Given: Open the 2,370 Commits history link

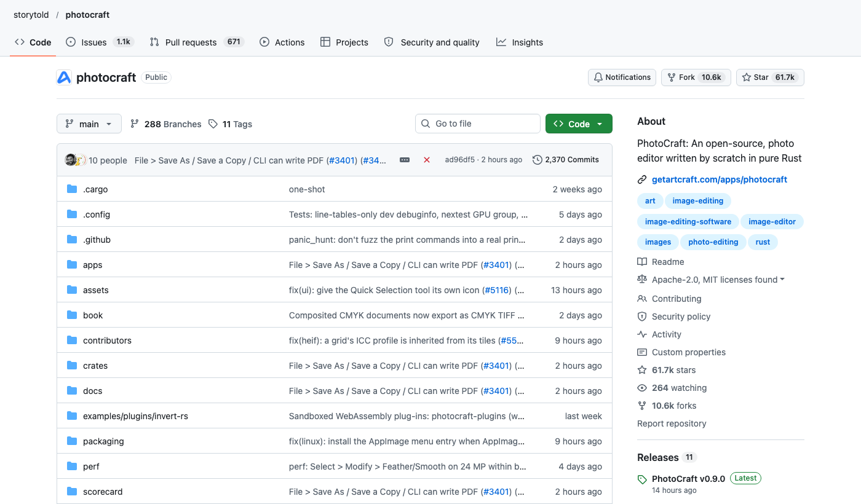Looking at the screenshot, I should (x=566, y=160).
